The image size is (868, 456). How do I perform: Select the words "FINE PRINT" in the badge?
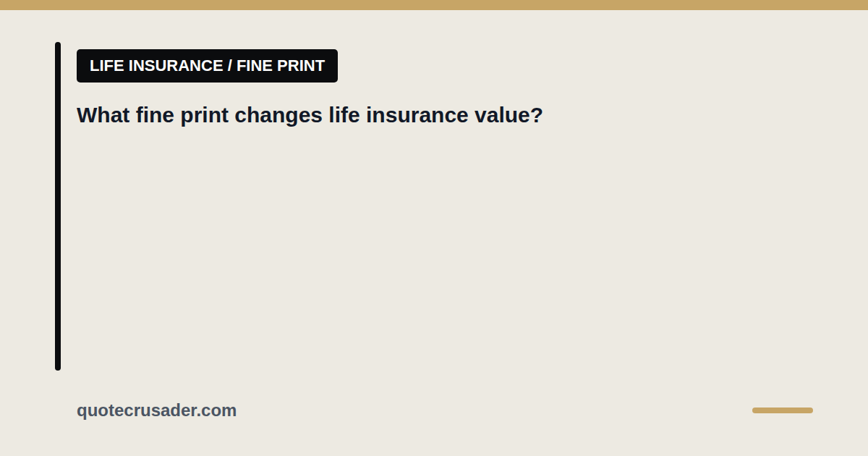click(281, 66)
